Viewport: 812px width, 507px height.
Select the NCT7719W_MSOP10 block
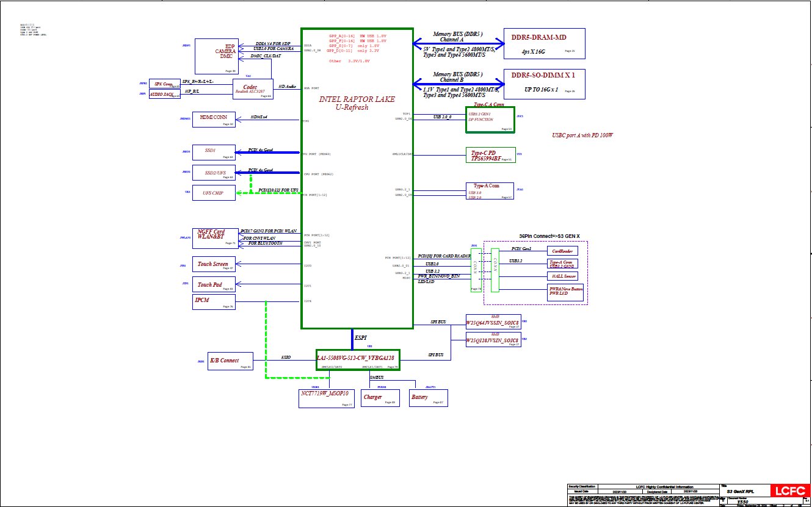[327, 398]
